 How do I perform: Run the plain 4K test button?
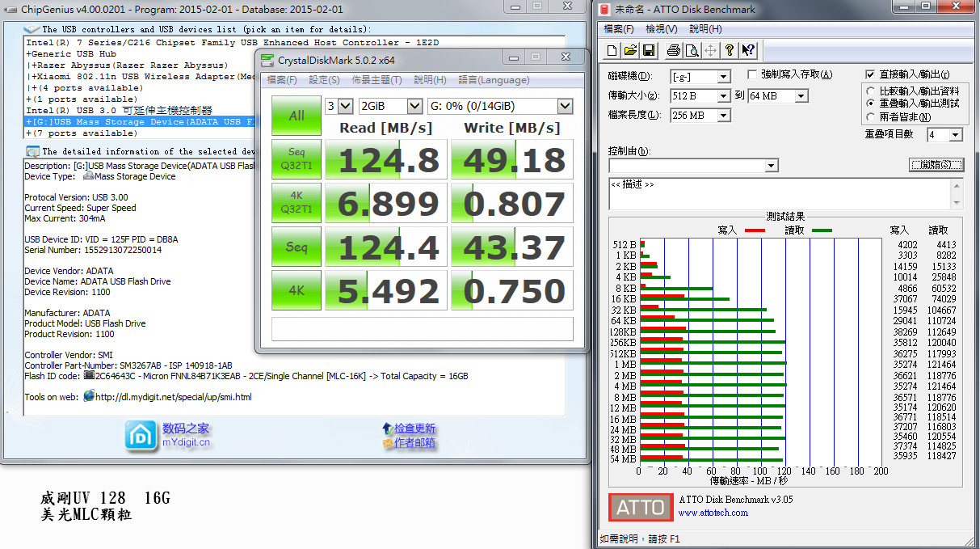click(x=297, y=290)
